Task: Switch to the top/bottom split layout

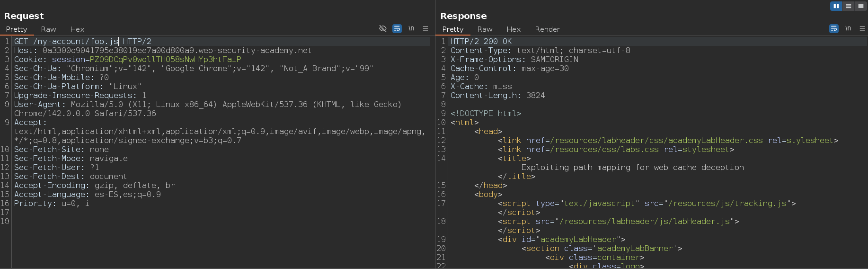Action: [849, 6]
